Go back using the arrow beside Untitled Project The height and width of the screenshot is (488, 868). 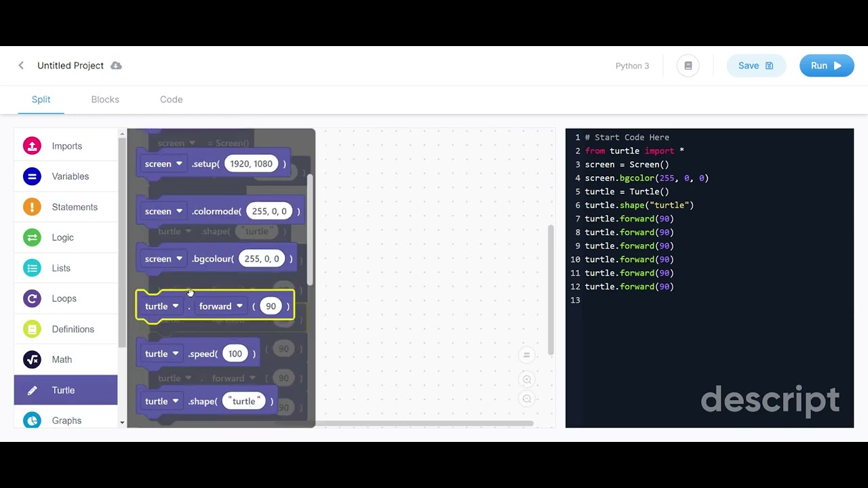[x=21, y=66]
